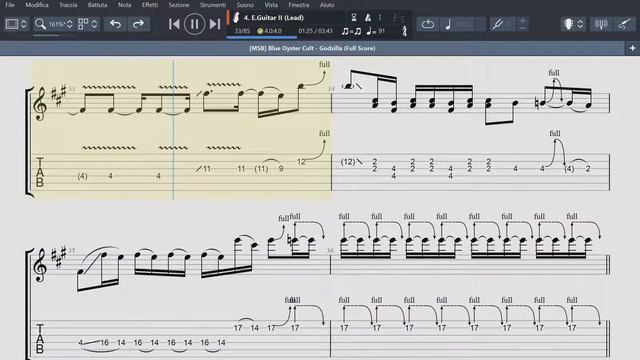Open the Vista menu
The height and width of the screenshot is (360, 640).
[x=271, y=5]
